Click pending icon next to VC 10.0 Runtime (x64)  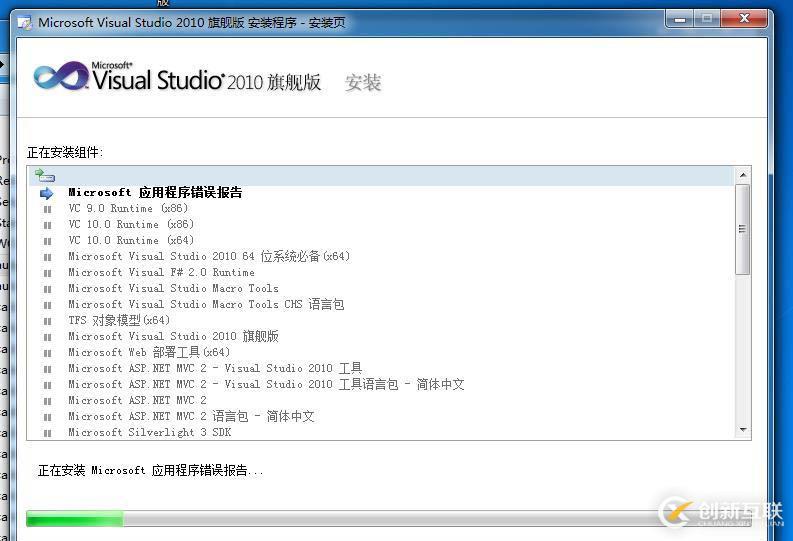48,241
